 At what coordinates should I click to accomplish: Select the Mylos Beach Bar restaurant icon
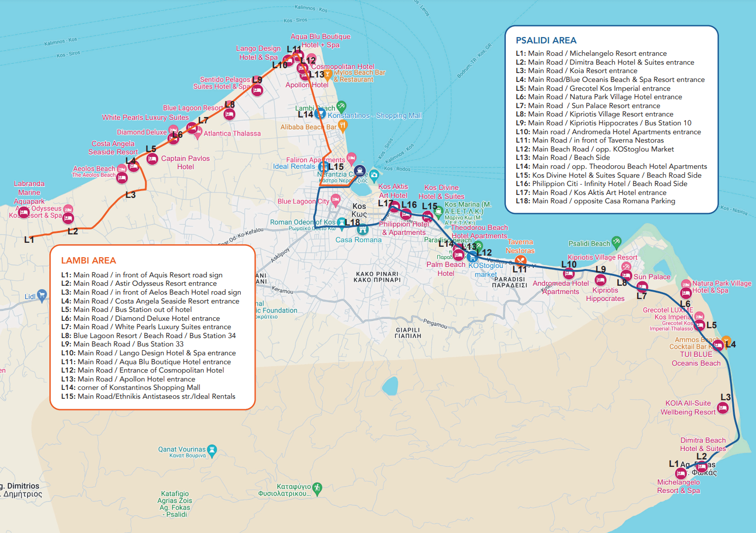(328, 74)
